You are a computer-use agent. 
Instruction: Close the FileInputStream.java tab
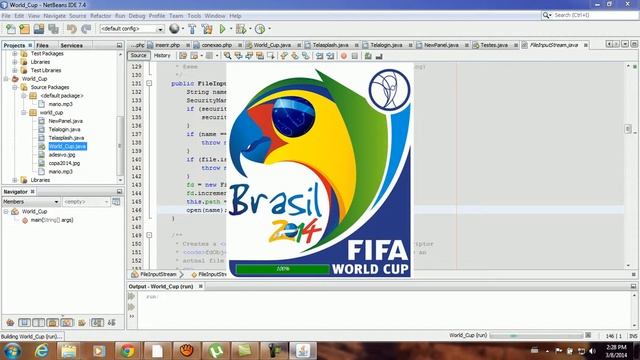[x=586, y=45]
